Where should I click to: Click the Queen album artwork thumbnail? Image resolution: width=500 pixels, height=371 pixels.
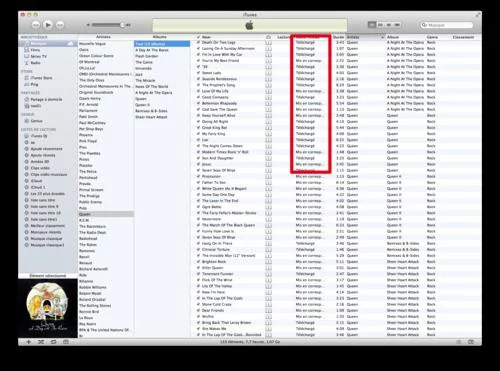pyautogui.click(x=48, y=308)
